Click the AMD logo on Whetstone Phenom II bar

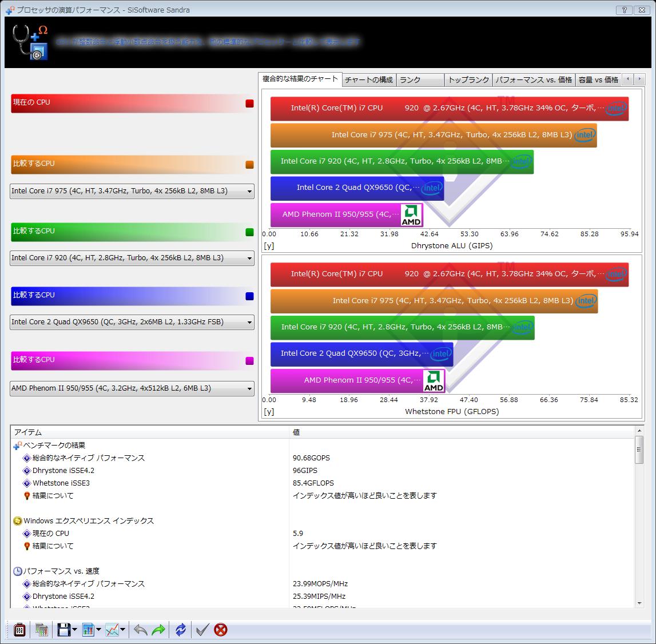tap(434, 381)
